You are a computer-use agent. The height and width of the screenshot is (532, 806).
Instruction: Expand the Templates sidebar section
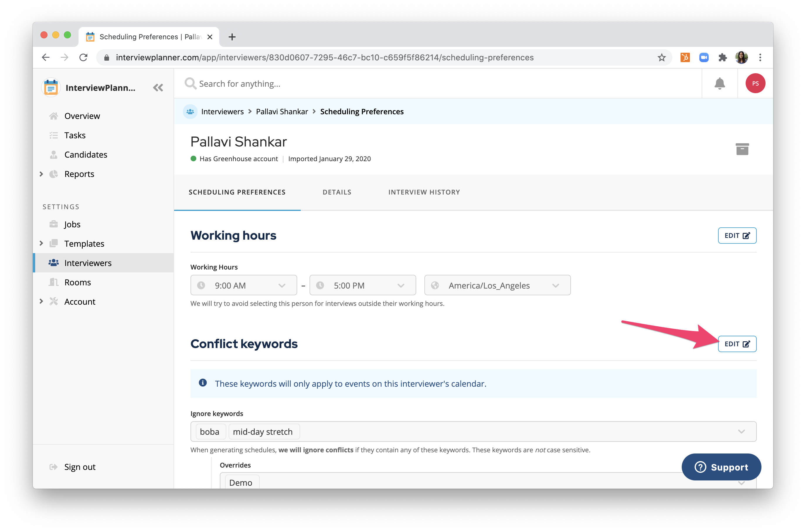[41, 243]
